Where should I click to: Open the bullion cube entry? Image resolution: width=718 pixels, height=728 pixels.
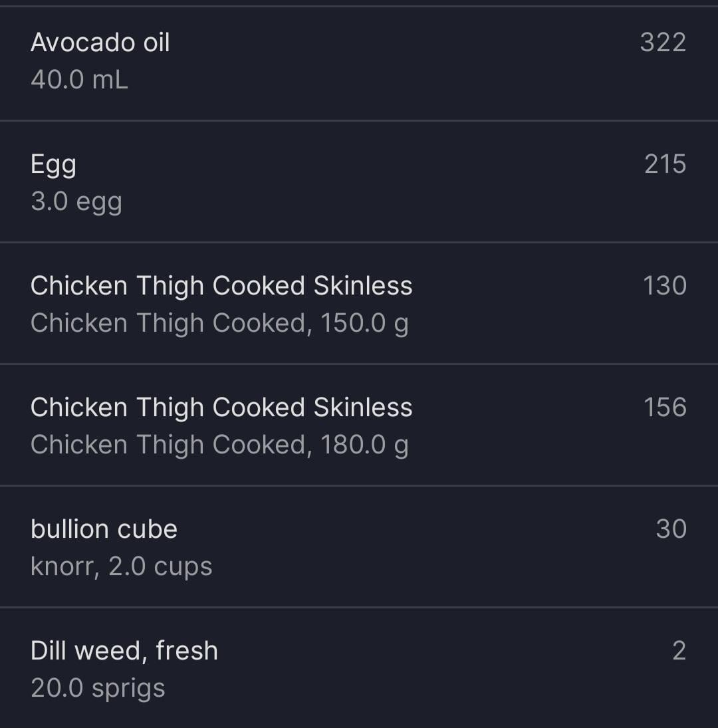coord(104,529)
